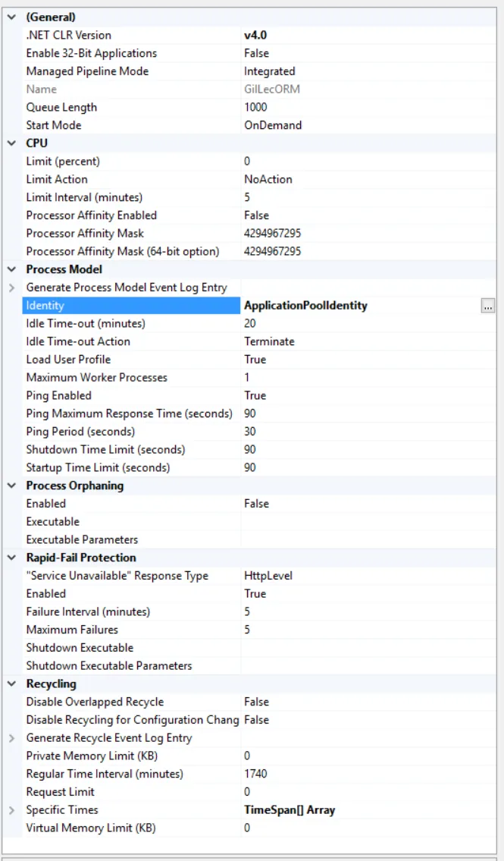
Task: Collapse the Process Orphaning group
Action: (11, 485)
